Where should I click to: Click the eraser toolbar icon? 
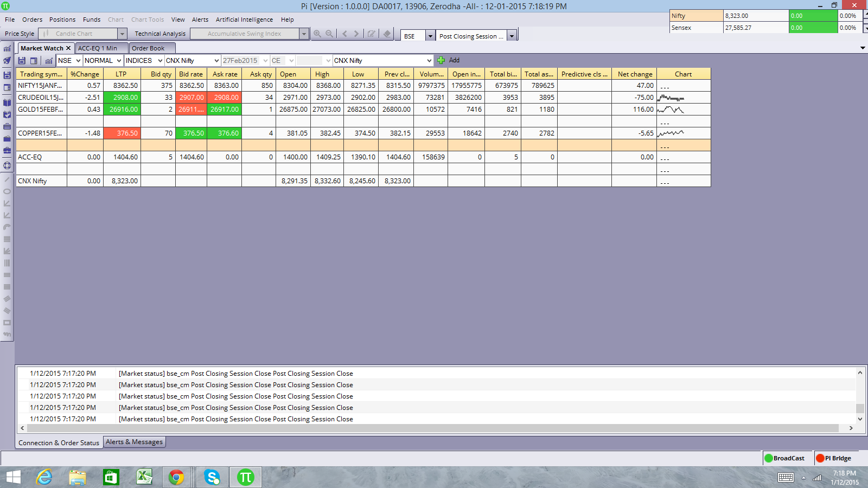click(387, 34)
